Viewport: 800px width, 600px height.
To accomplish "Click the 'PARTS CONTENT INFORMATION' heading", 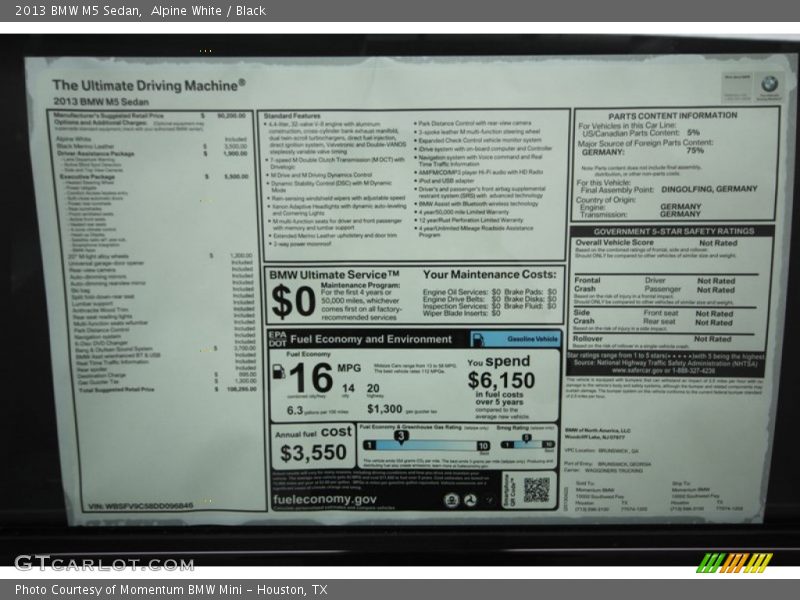I will click(x=672, y=116).
